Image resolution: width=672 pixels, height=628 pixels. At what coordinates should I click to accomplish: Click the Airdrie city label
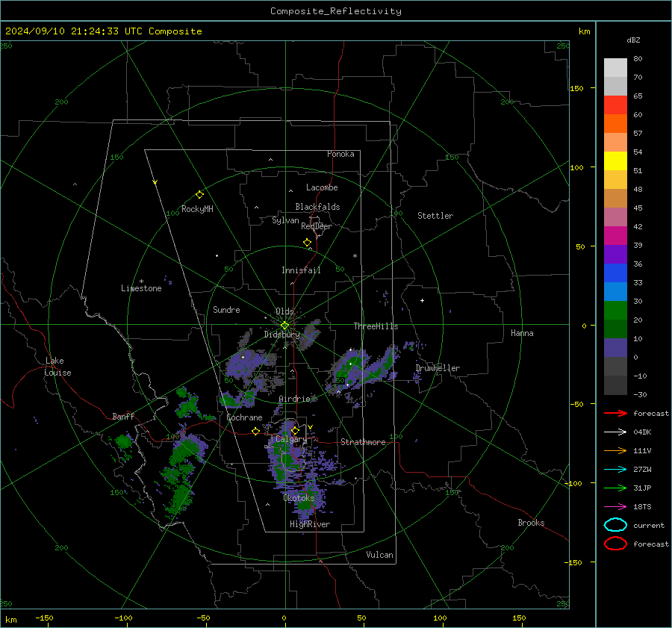point(294,399)
